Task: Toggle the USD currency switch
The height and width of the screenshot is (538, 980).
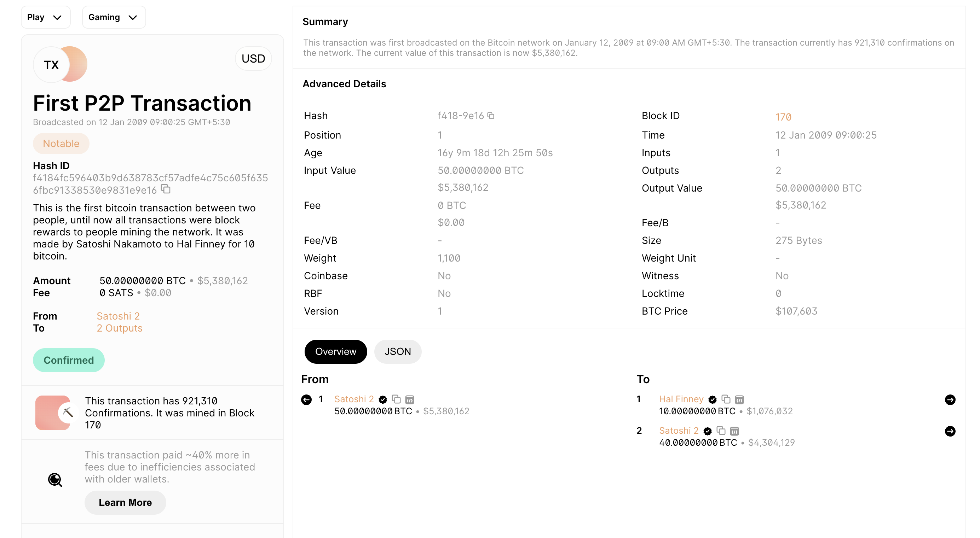Action: [x=253, y=59]
